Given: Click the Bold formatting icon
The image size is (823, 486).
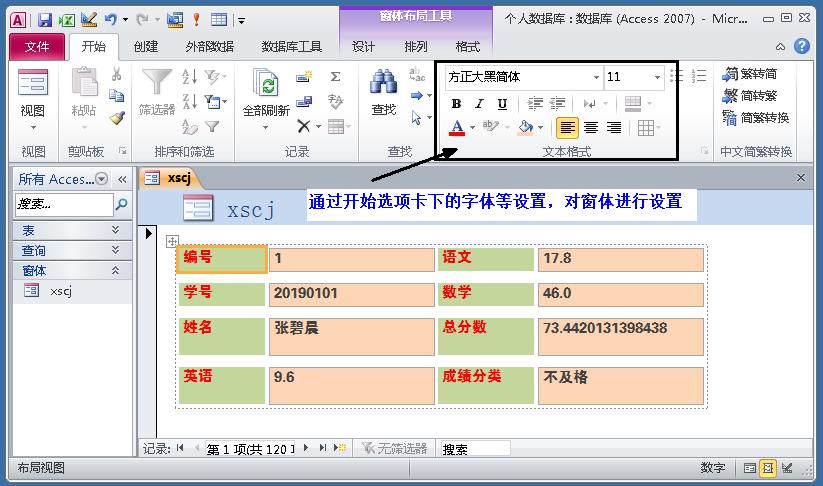Looking at the screenshot, I should click(x=457, y=104).
